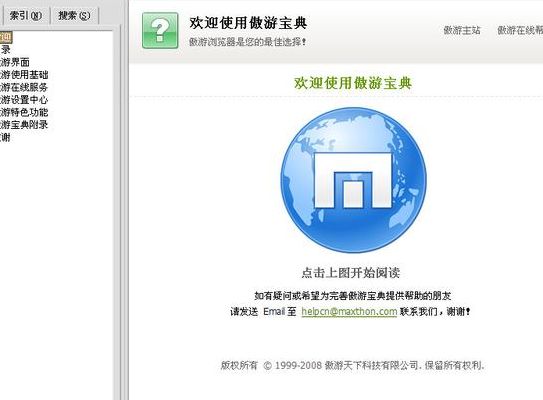
Task: Click the blue Maxthon globe logo image
Action: coord(354,180)
